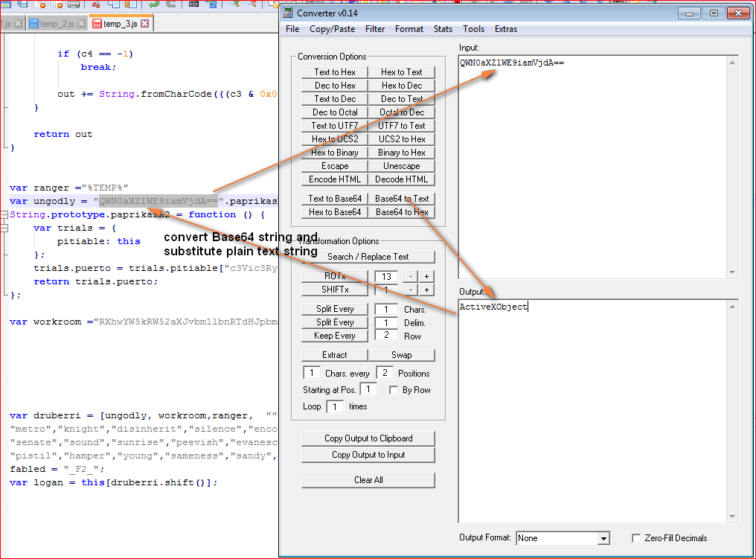
Task: Open the Extras menu
Action: [506, 29]
